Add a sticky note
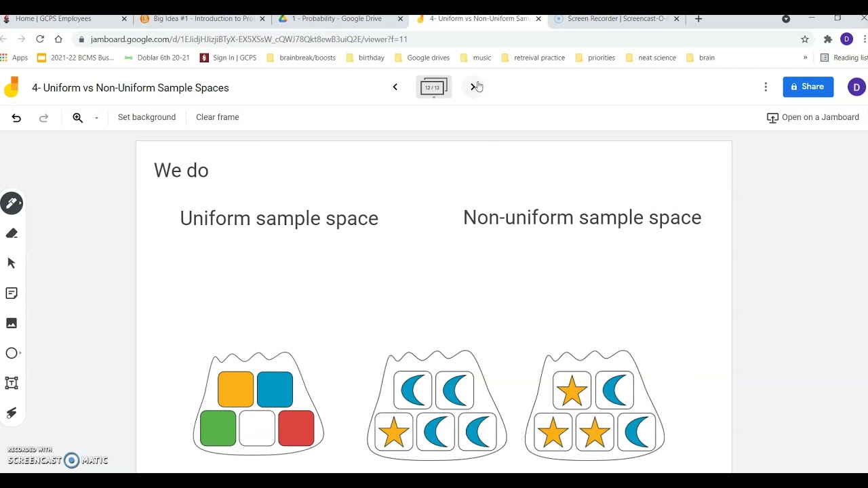Screen dimensions: 868x488 12,293
